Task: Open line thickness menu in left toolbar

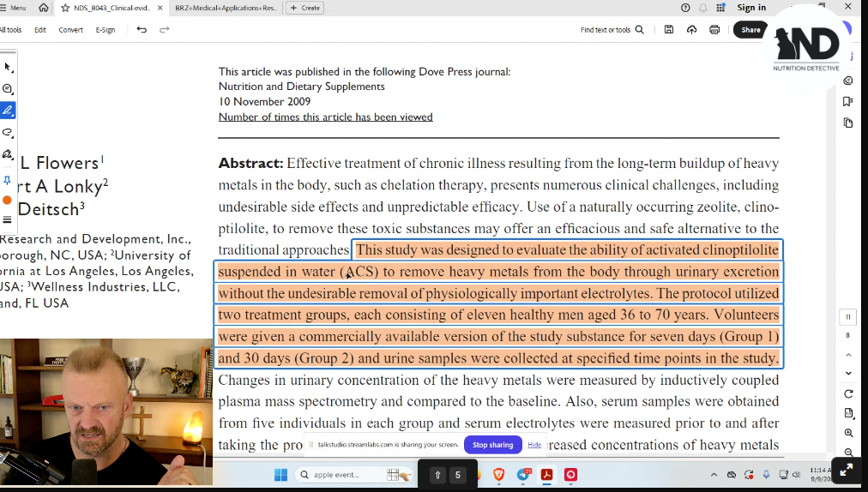Action: click(x=7, y=219)
